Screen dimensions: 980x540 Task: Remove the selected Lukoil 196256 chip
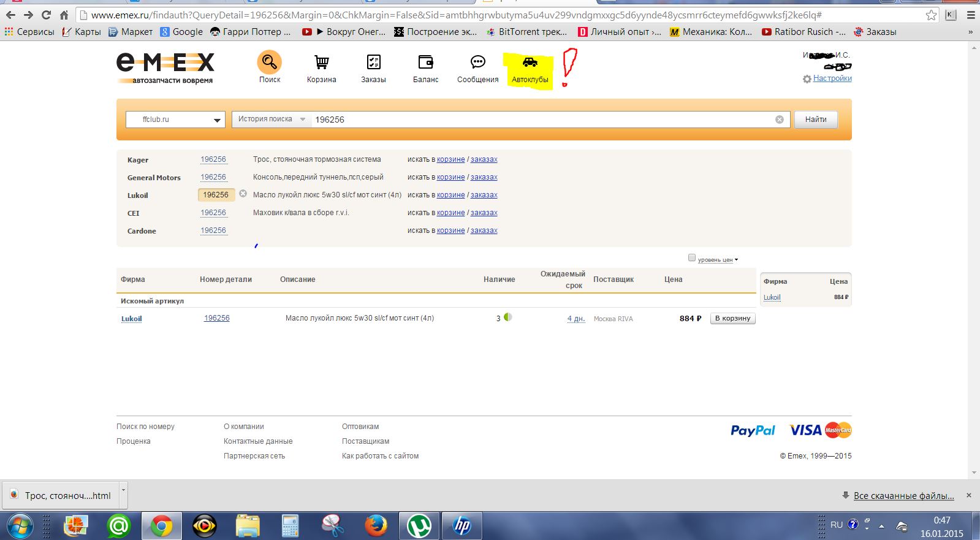pos(243,194)
